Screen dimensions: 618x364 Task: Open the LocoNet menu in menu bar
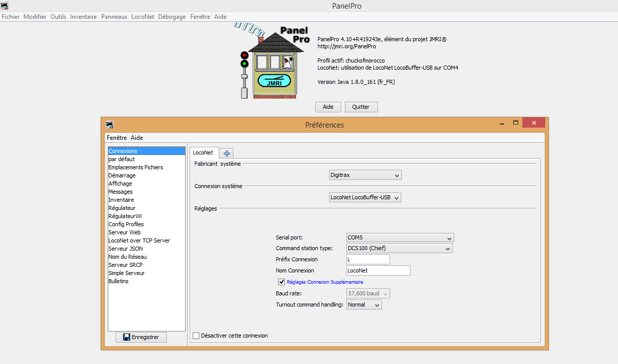click(143, 17)
